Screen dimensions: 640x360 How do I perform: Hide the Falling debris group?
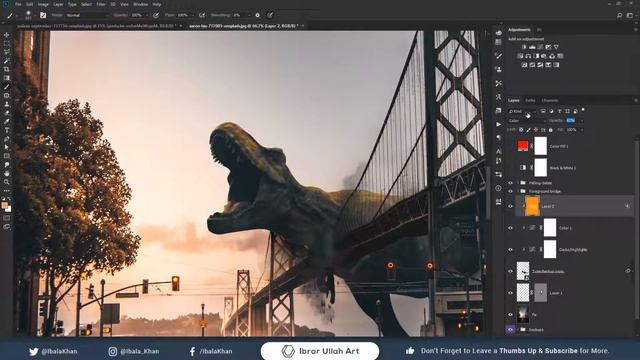pyautogui.click(x=510, y=183)
